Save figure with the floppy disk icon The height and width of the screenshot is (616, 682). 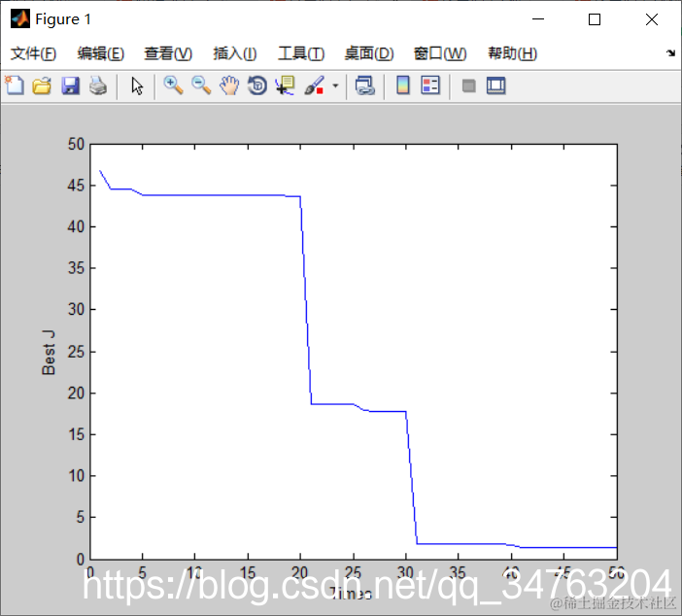(71, 86)
